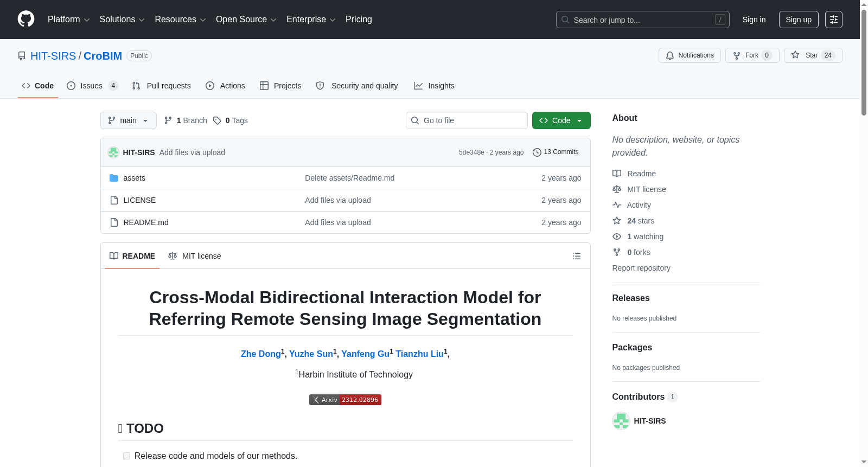View the Insights tab
Image resolution: width=868 pixels, height=467 pixels.
click(x=434, y=86)
